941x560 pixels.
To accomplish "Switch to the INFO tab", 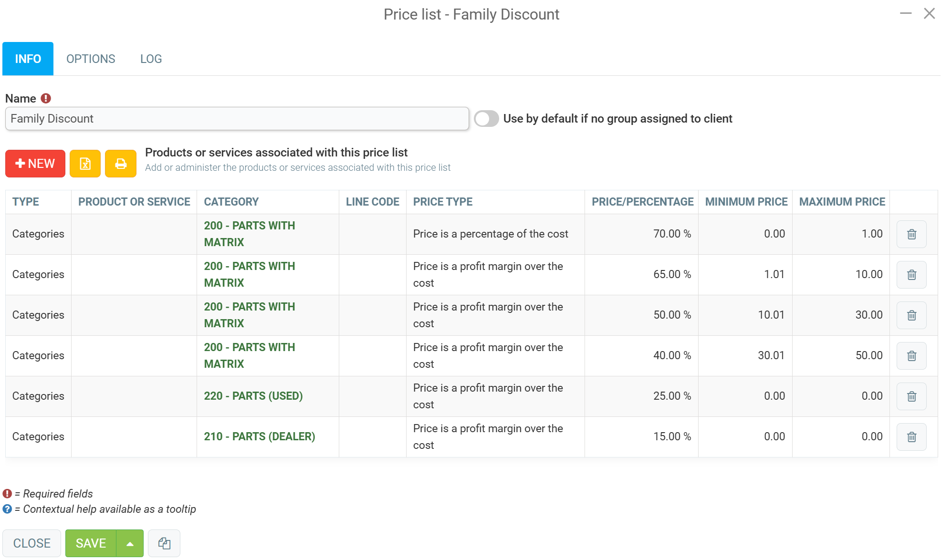I will [28, 59].
